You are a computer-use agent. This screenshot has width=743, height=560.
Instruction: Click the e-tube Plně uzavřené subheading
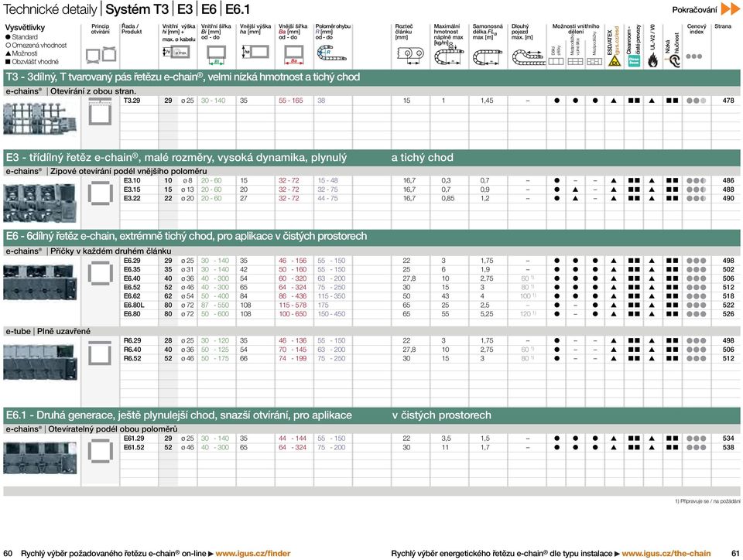[48, 331]
